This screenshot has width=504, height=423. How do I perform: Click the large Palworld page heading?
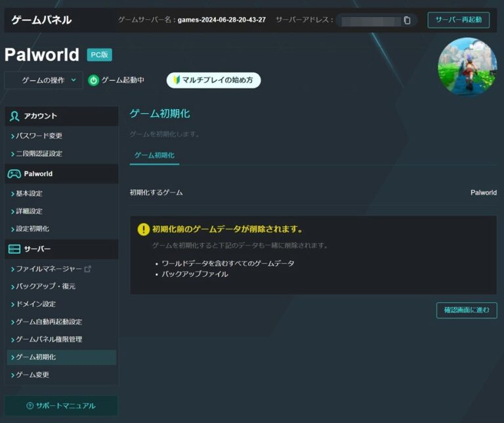click(42, 55)
